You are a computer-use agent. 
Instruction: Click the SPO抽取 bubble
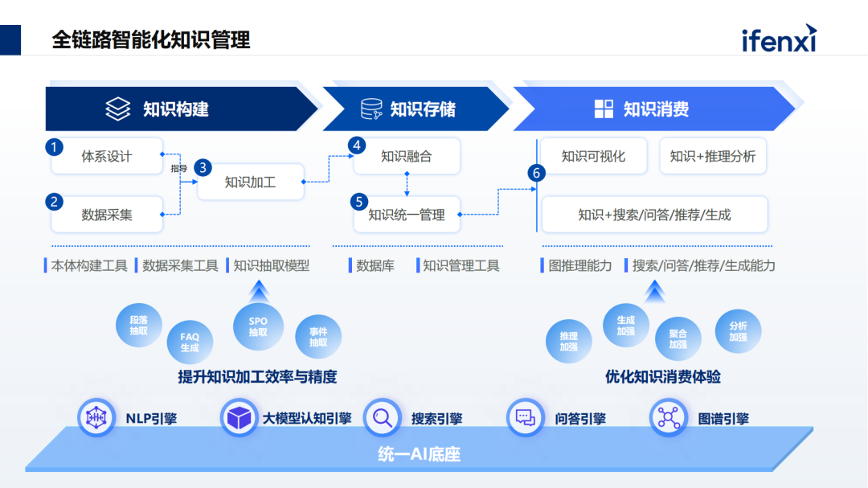coord(258,326)
